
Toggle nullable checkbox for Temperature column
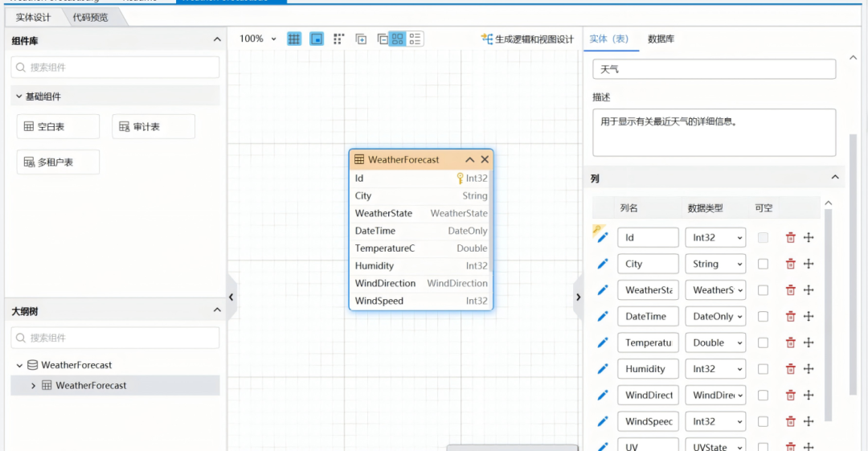pos(763,342)
